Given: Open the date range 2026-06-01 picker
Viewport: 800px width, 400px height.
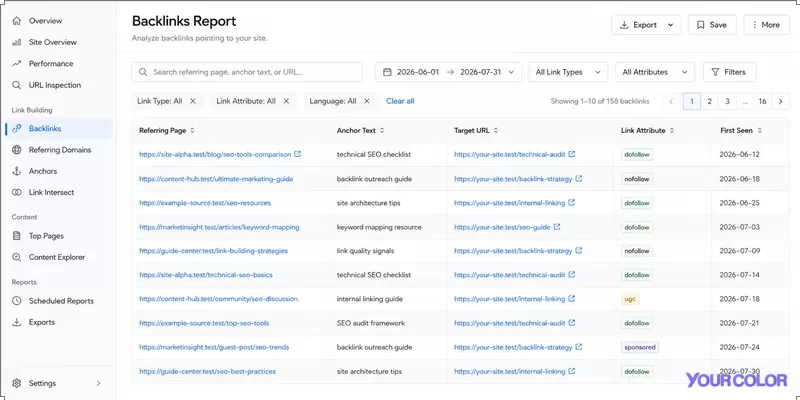Looking at the screenshot, I should [x=448, y=72].
